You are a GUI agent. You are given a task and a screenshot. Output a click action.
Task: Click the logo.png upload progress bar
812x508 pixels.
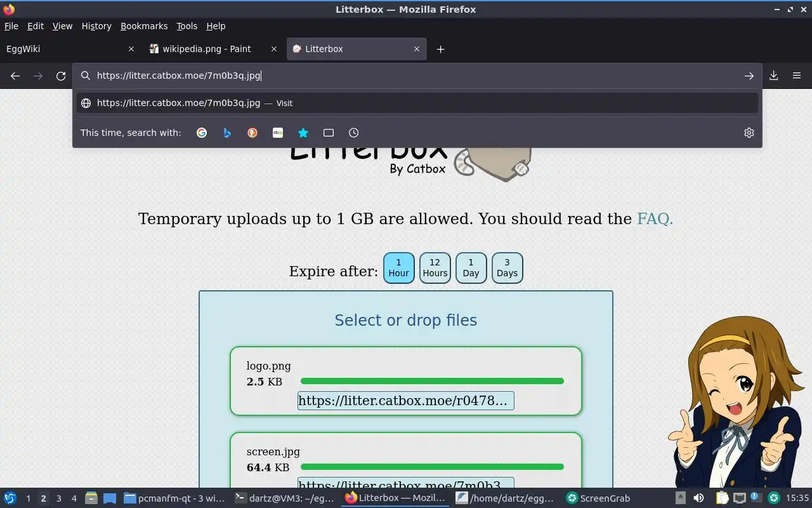(432, 381)
